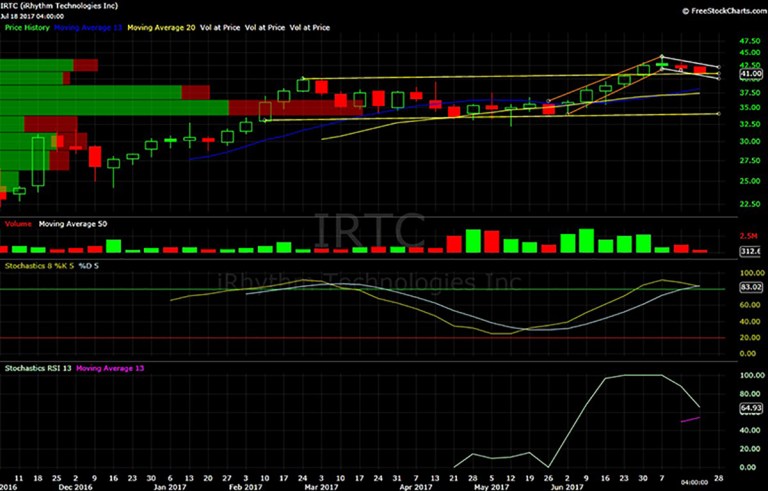Click the Jun 2017 month label
This screenshot has height=491, width=768.
(567, 487)
